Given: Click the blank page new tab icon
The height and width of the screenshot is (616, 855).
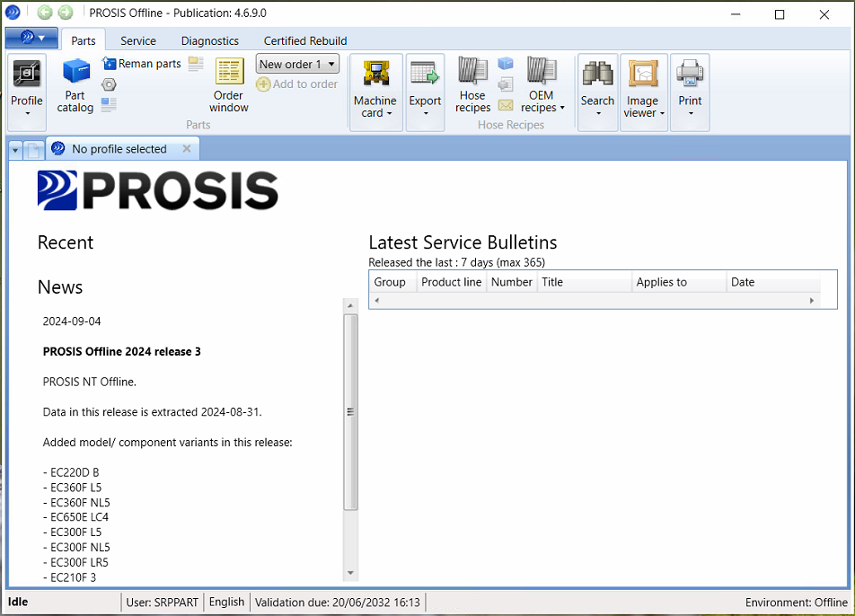Looking at the screenshot, I should tap(33, 150).
